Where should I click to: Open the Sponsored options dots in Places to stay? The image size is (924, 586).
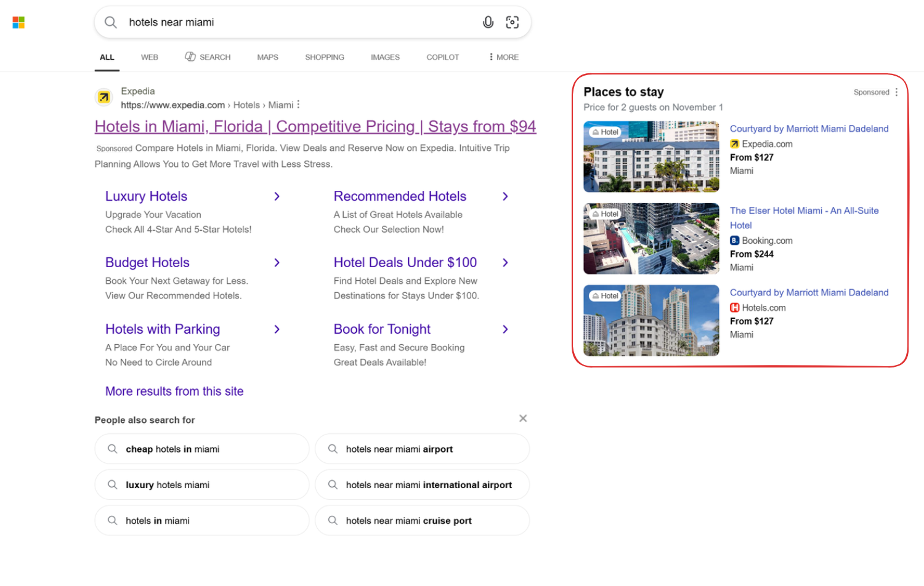896,92
